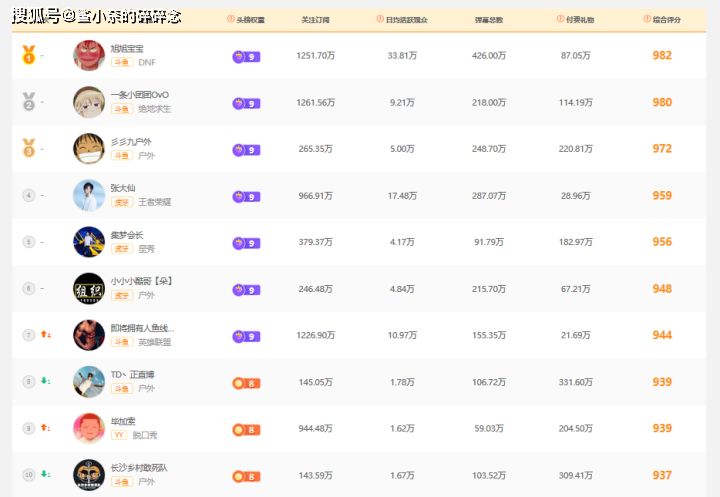This screenshot has width=720, height=497.
Task: Click the 斗鱼 platform tag under 旭旭宝宝
Action: coord(122,62)
